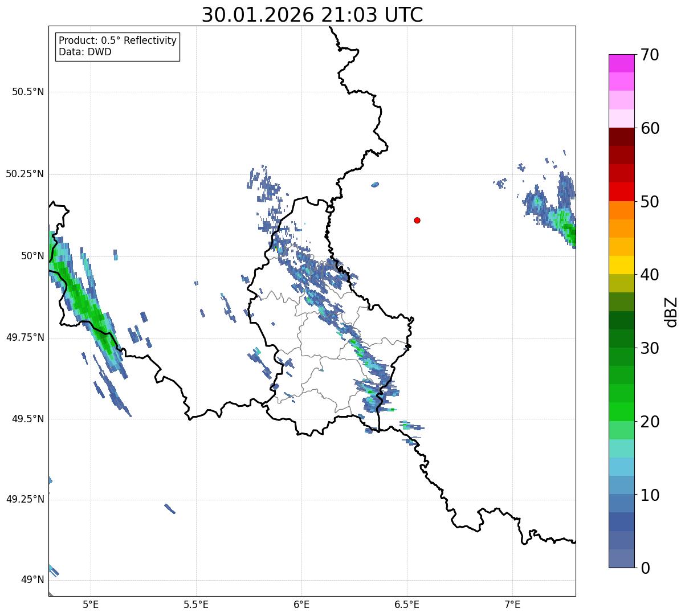
Task: Click the title "30.01.2026 21:03 UTC"
Action: [x=312, y=15]
